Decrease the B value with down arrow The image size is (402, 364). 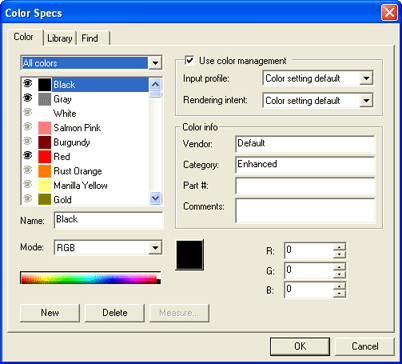[339, 294]
